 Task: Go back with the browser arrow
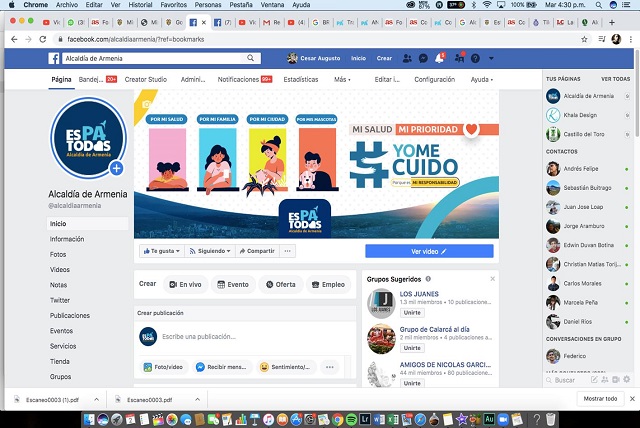pos(14,40)
